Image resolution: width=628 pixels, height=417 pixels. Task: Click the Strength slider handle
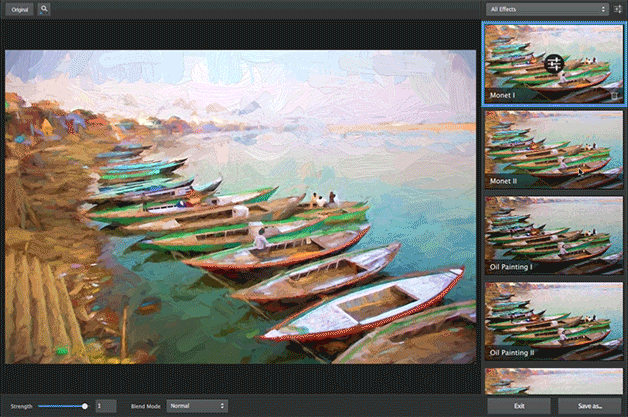coord(85,406)
